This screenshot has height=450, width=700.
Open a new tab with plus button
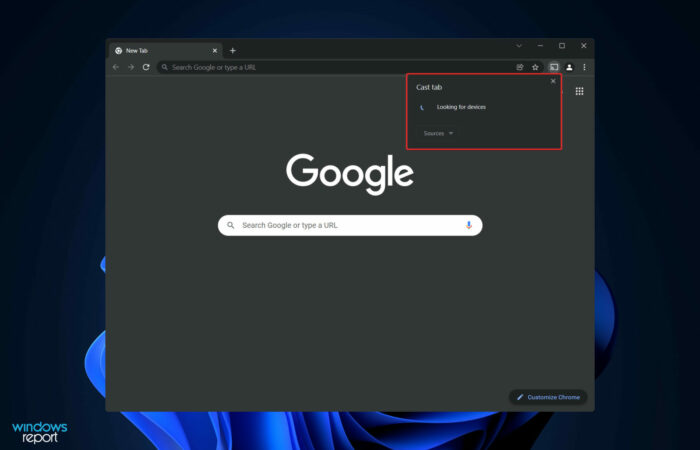(x=233, y=51)
